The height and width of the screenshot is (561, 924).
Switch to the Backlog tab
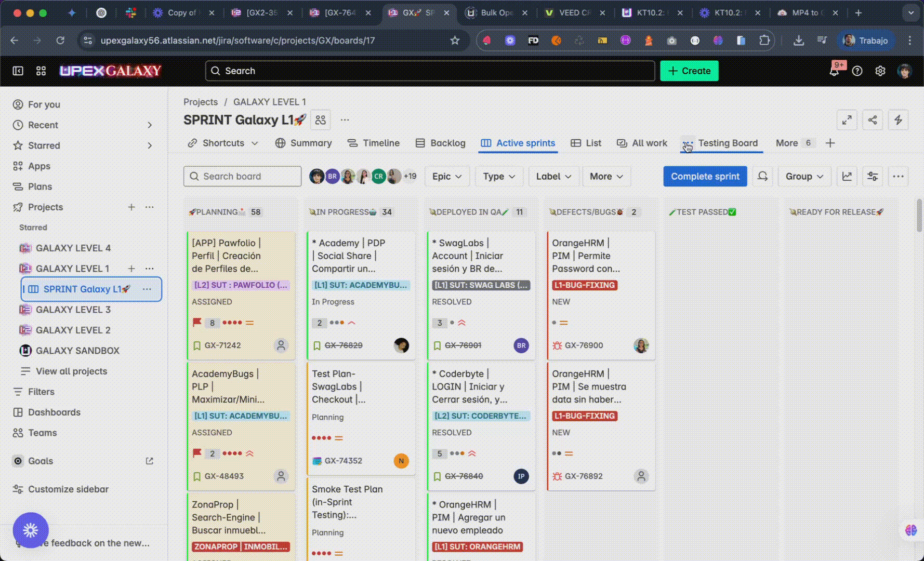(x=441, y=143)
